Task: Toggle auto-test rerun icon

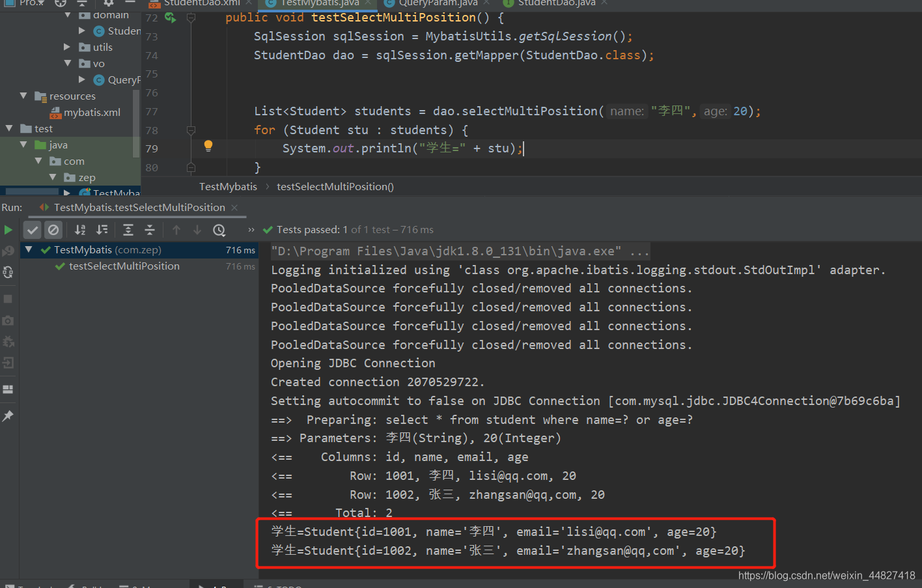Action: pyautogui.click(x=8, y=272)
